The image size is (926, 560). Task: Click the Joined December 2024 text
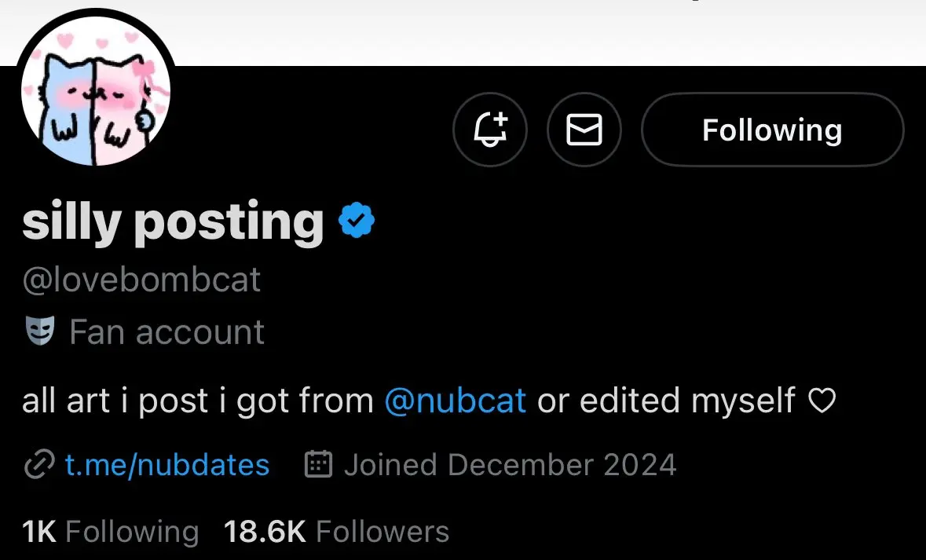[x=511, y=465]
